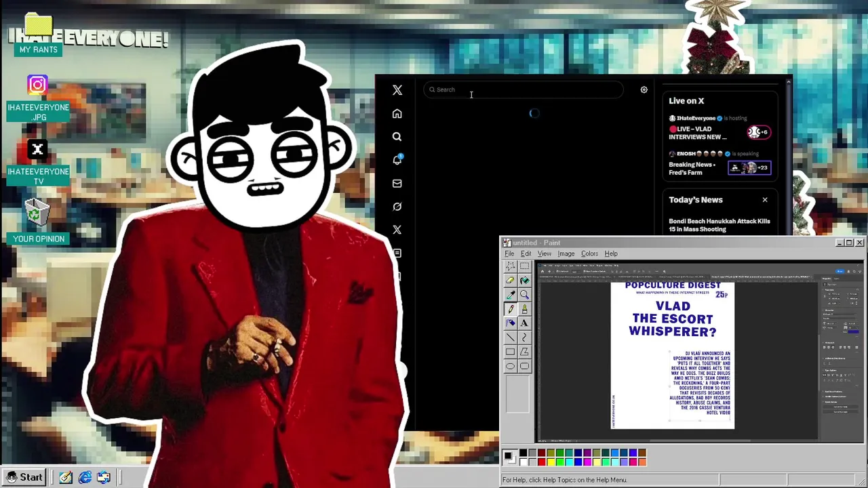This screenshot has height=488, width=868.
Task: Open IHATEEVERYONE.JPG Instagram desktop icon
Action: click(x=38, y=98)
